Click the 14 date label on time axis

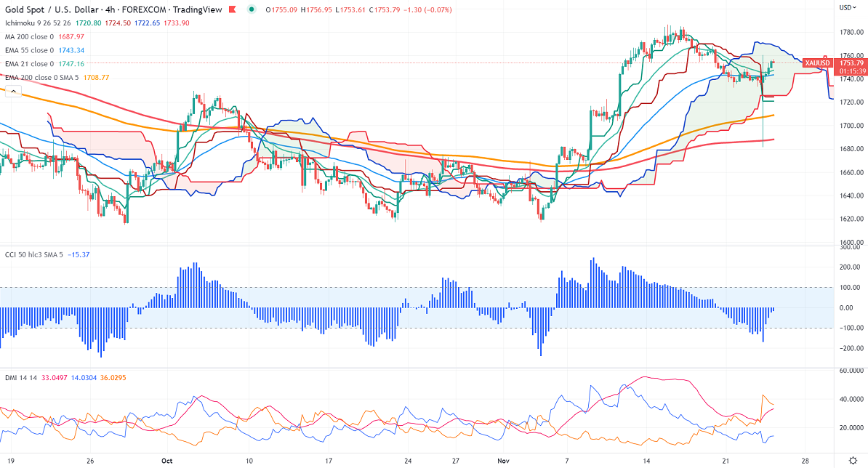point(646,460)
